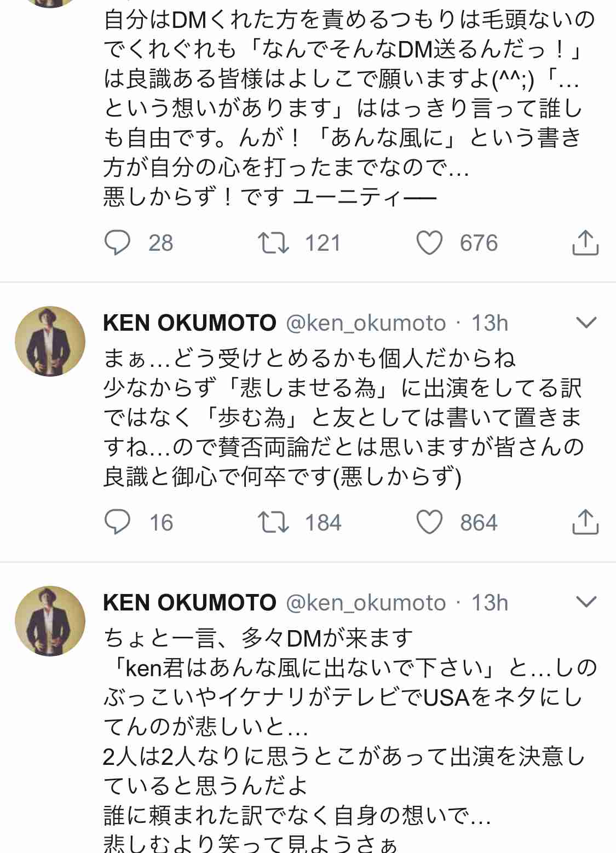
Task: Reply to the tweet with 28 replies
Action: click(117, 243)
